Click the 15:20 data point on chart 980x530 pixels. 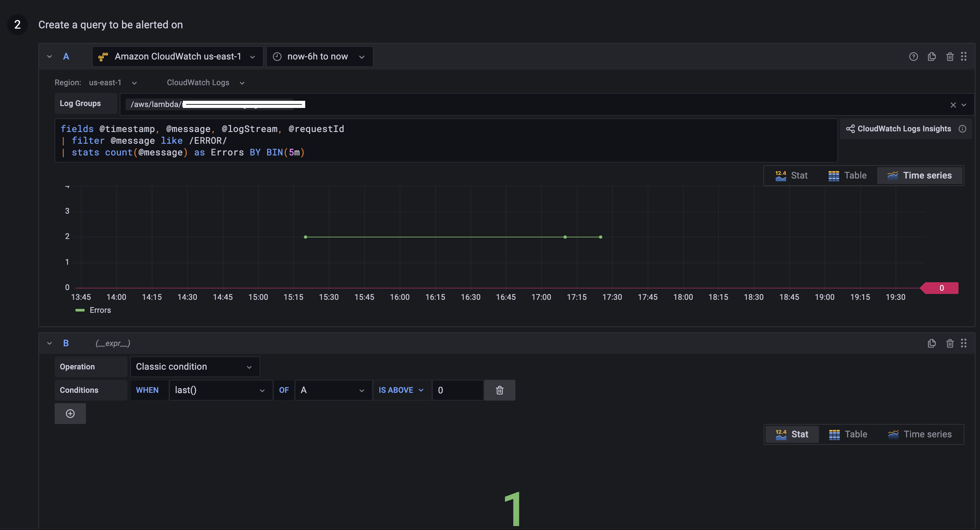click(306, 237)
